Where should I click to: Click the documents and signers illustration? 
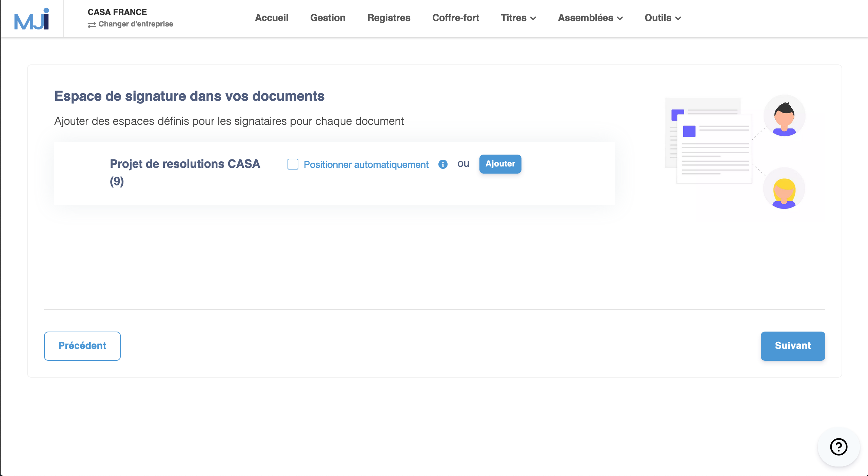[x=735, y=152]
